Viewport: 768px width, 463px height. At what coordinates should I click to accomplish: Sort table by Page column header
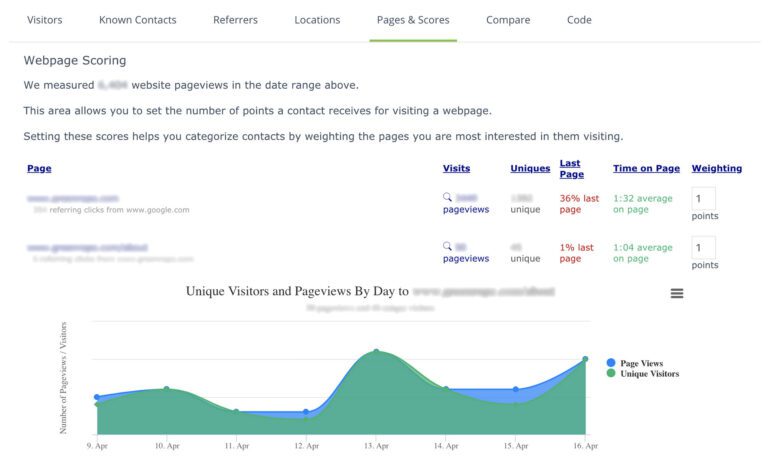click(x=39, y=169)
